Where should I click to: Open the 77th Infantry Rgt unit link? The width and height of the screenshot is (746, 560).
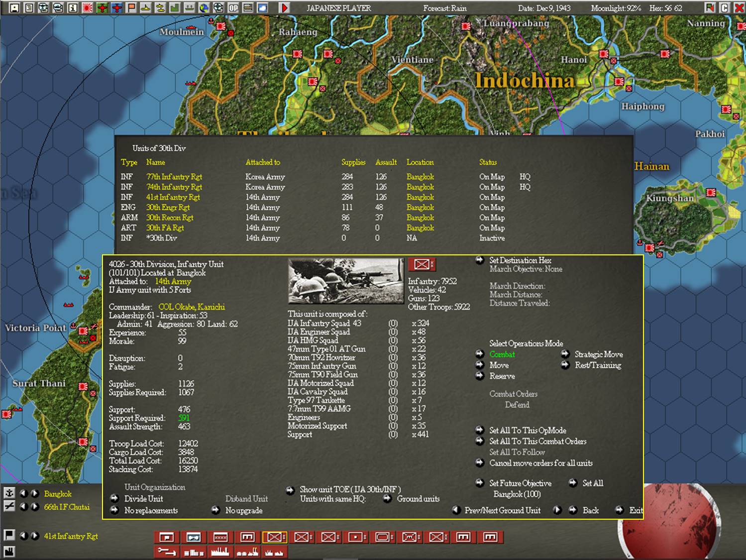(x=174, y=177)
